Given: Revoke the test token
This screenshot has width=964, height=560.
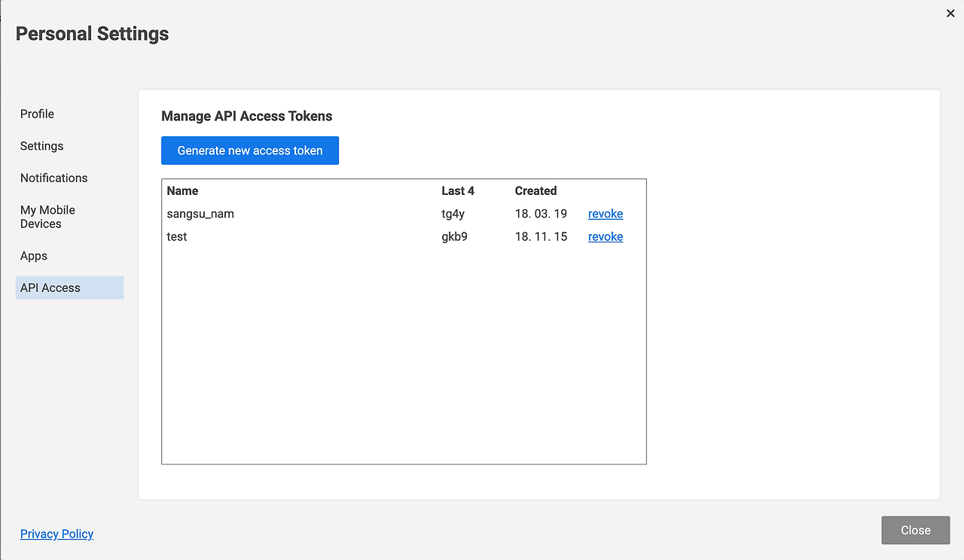Looking at the screenshot, I should (x=606, y=236).
